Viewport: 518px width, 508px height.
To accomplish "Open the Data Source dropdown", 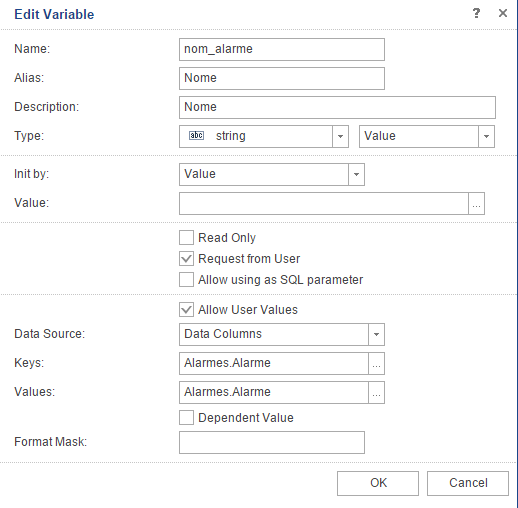I will pyautogui.click(x=376, y=334).
